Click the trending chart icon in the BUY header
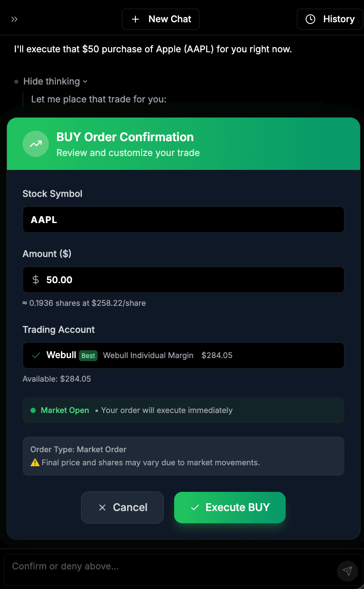 coord(35,143)
